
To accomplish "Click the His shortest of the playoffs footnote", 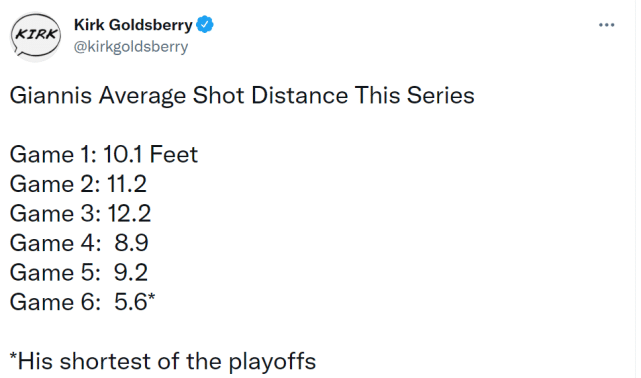I will tap(163, 362).
